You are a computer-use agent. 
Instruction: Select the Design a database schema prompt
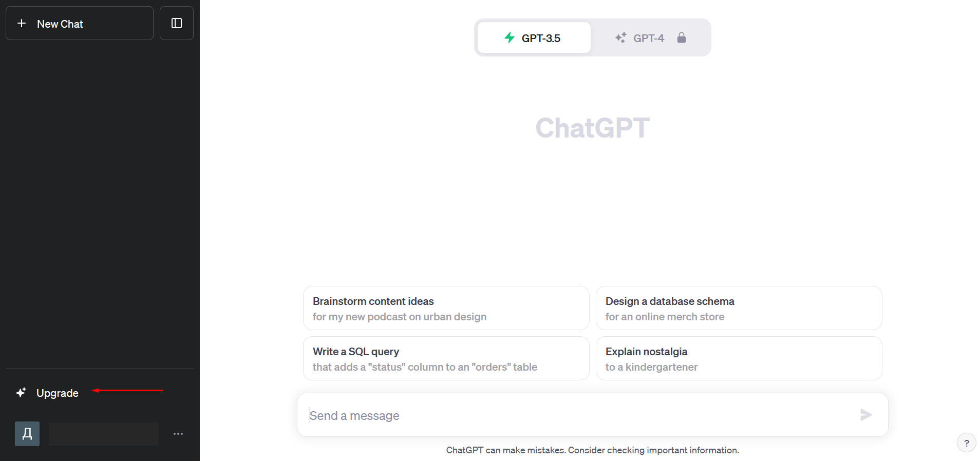click(739, 308)
